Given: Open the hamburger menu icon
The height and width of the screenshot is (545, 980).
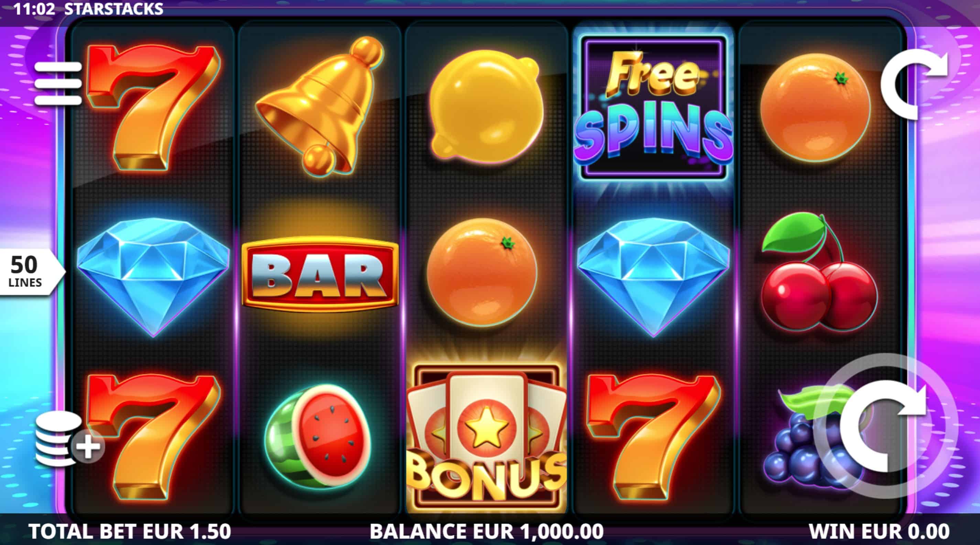Looking at the screenshot, I should [x=58, y=84].
